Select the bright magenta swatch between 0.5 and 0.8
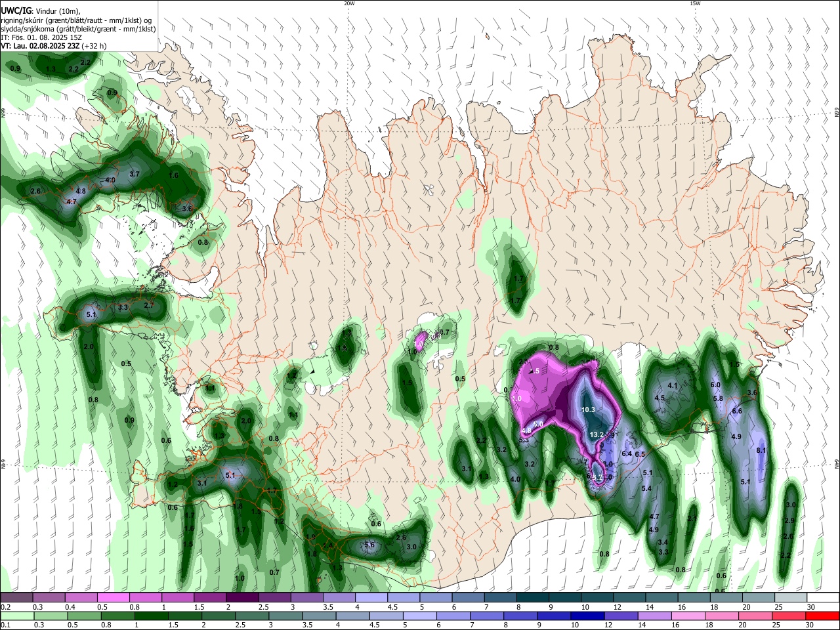This screenshot has height=630, width=840. pyautogui.click(x=113, y=597)
